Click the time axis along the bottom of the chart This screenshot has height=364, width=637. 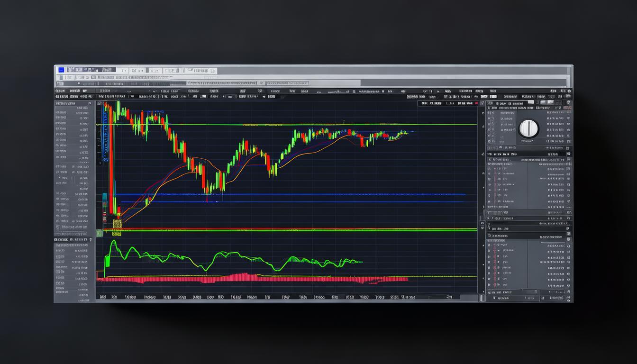click(284, 297)
